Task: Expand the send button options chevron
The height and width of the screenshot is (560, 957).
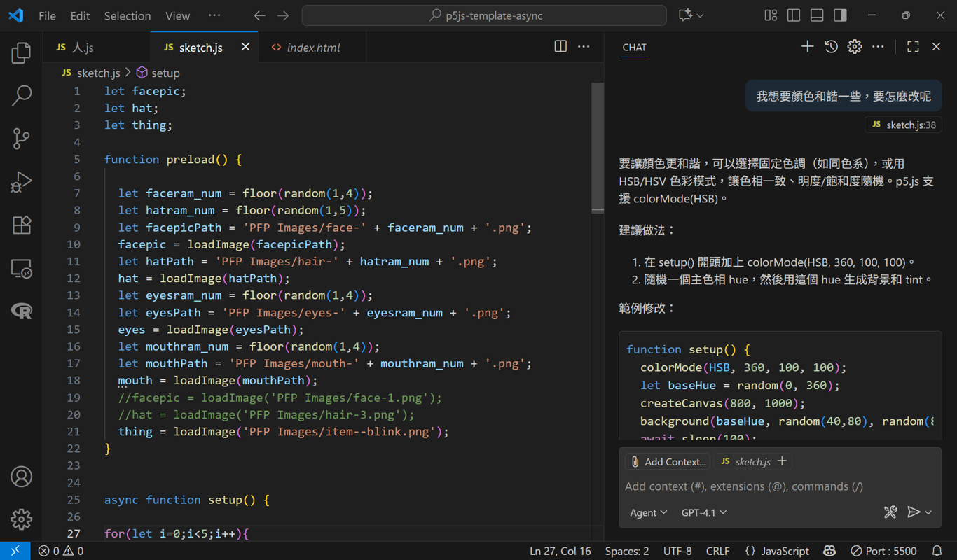Action: pyautogui.click(x=929, y=513)
